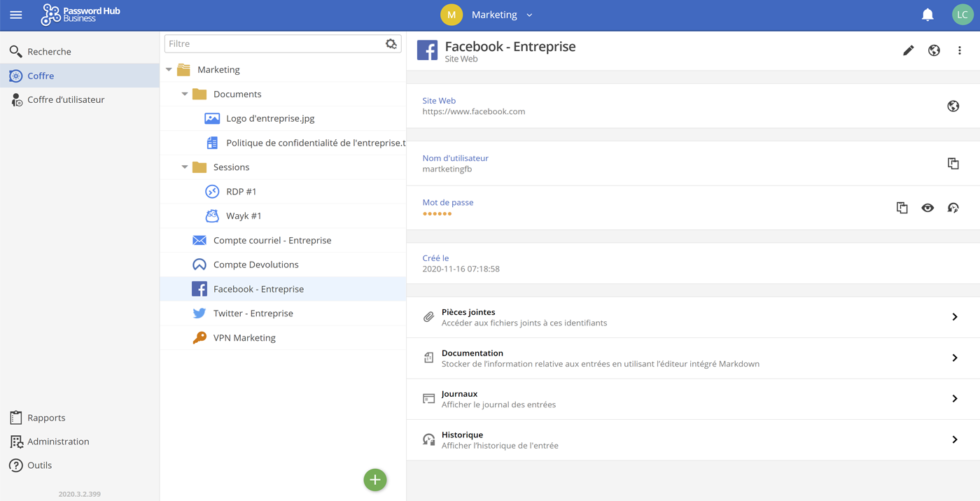Open the Marketing vault dropdown
980x501 pixels.
tap(529, 15)
